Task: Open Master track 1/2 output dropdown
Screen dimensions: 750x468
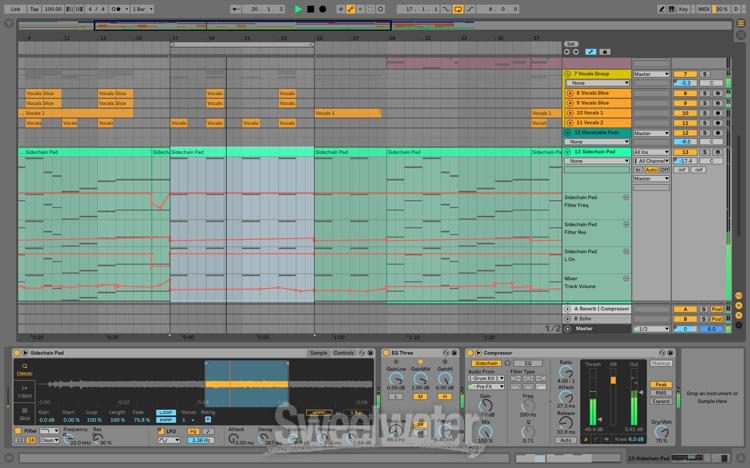Action: pos(651,329)
